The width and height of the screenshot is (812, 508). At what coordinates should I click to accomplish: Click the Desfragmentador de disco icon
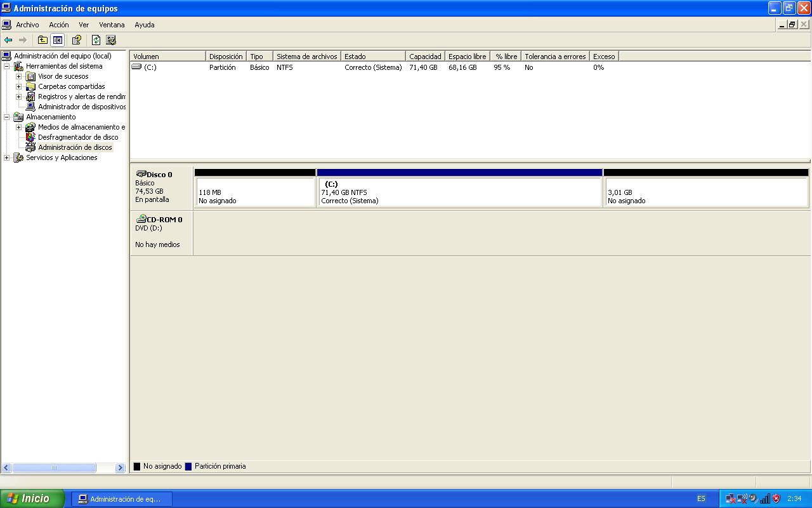[x=30, y=137]
